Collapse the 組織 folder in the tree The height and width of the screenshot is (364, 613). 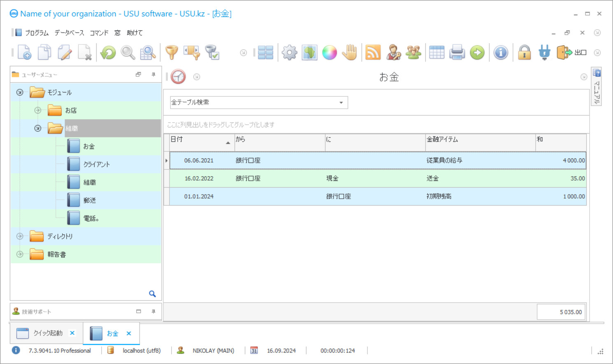pyautogui.click(x=37, y=128)
